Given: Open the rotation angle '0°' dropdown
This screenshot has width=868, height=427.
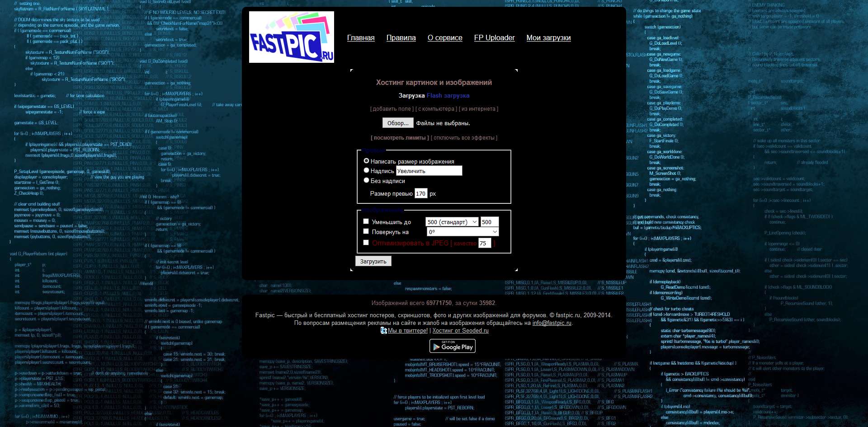Looking at the screenshot, I should point(462,231).
